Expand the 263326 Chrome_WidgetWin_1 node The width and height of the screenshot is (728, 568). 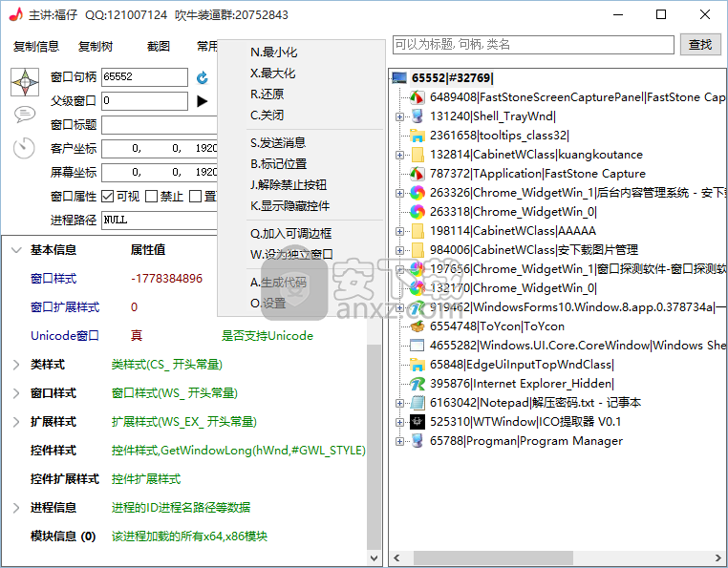(x=399, y=193)
